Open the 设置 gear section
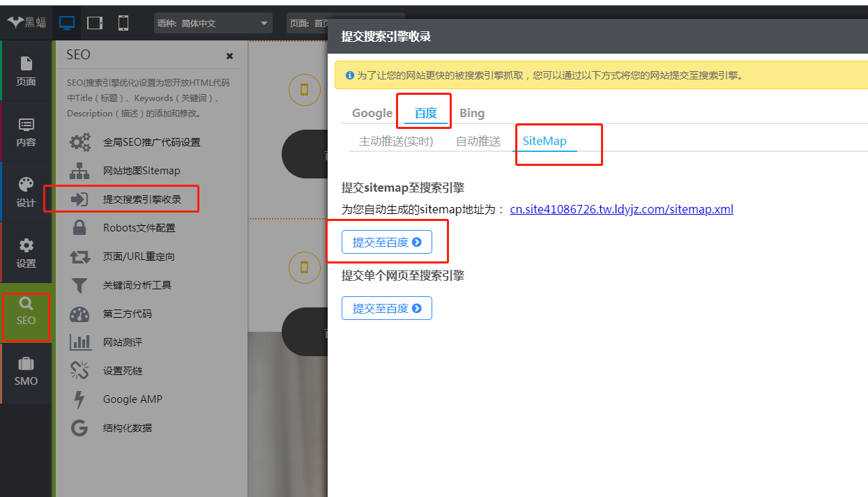Image resolution: width=868 pixels, height=497 pixels. click(26, 253)
